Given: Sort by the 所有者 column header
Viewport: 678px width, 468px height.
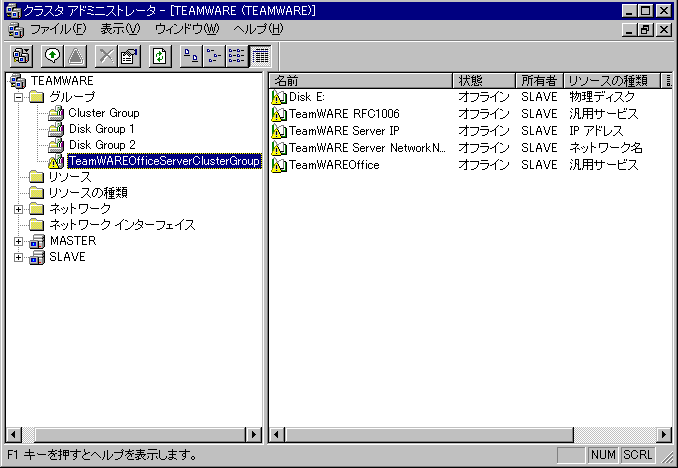Looking at the screenshot, I should (539, 80).
